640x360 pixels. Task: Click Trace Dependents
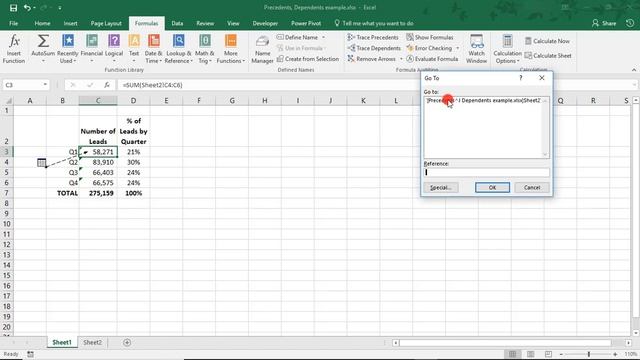click(x=373, y=48)
